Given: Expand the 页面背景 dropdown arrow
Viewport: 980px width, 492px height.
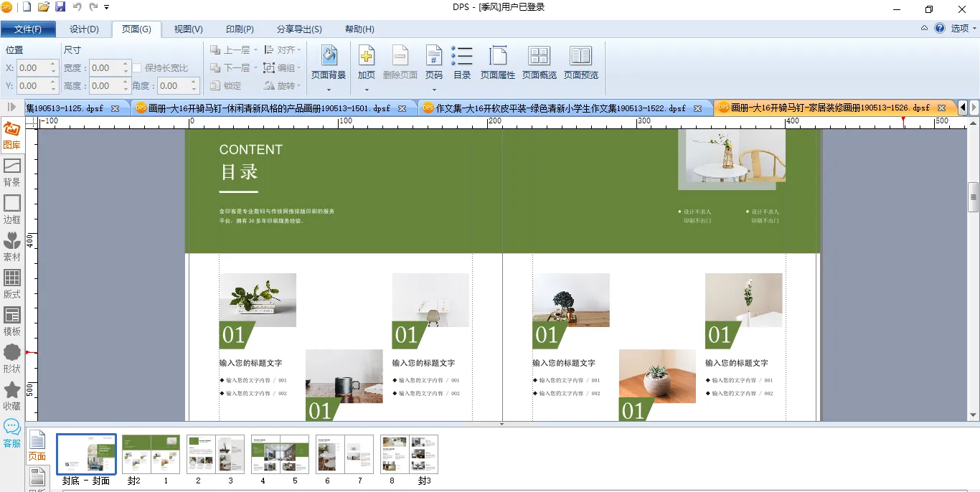Looking at the screenshot, I should (x=329, y=90).
